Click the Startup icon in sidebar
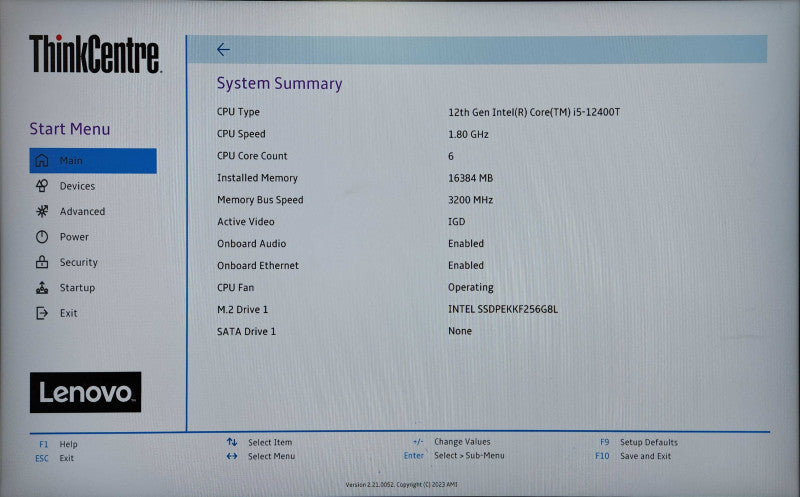This screenshot has height=497, width=800. coord(42,288)
